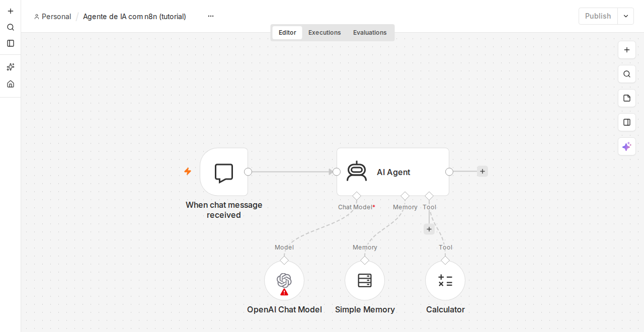The height and width of the screenshot is (332, 644).
Task: Open the sparkle AI icon in left sidebar
Action: click(11, 67)
